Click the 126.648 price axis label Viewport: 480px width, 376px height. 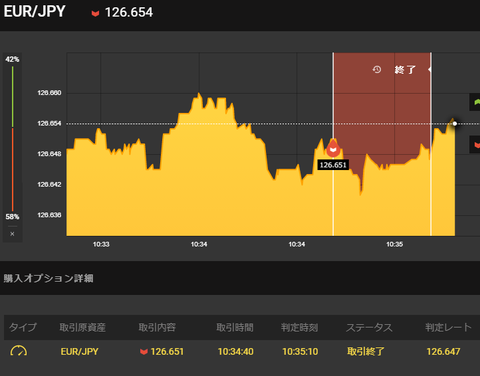click(49, 154)
